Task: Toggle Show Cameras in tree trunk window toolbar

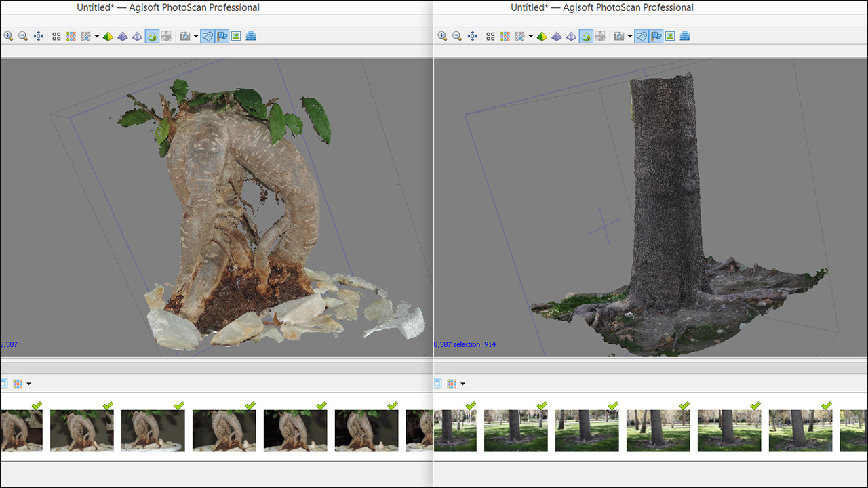Action: 618,37
